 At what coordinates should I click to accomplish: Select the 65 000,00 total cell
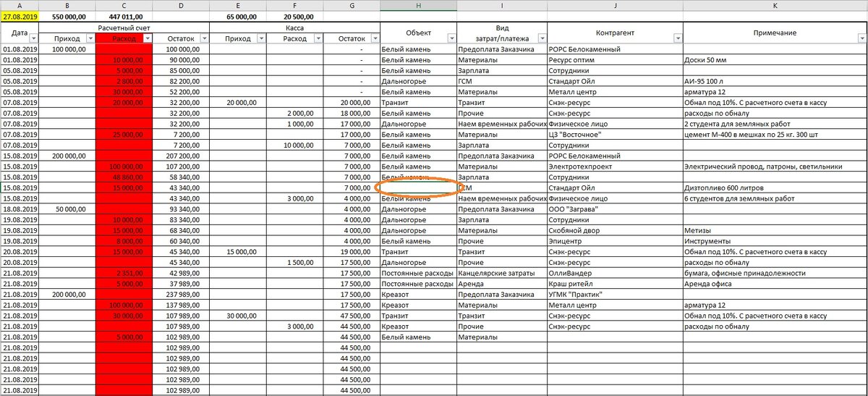coord(238,16)
